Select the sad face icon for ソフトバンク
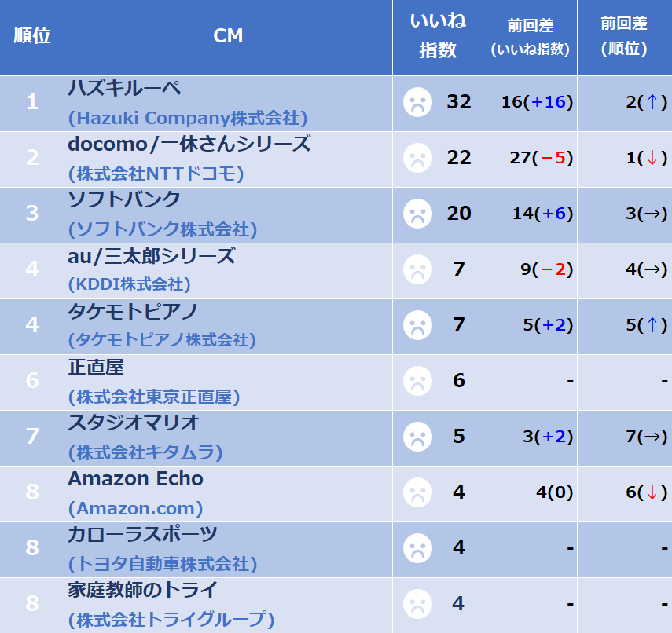The width and height of the screenshot is (672, 633). click(x=417, y=214)
